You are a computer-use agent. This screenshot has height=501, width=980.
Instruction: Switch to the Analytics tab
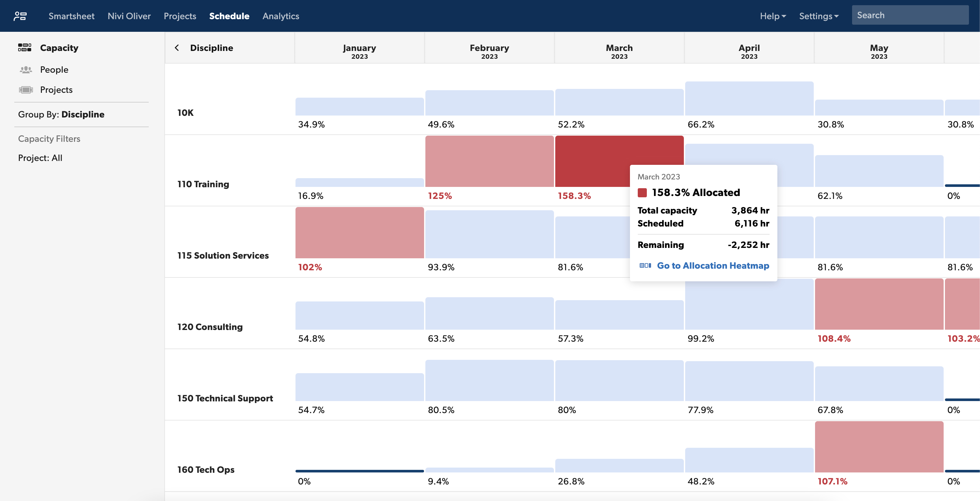pos(281,16)
